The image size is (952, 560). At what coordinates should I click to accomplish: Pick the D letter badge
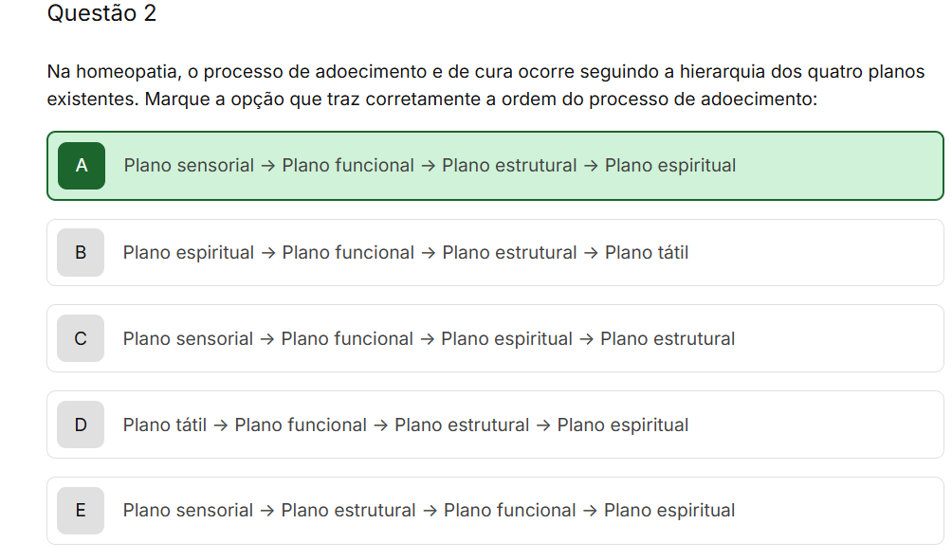coord(81,425)
